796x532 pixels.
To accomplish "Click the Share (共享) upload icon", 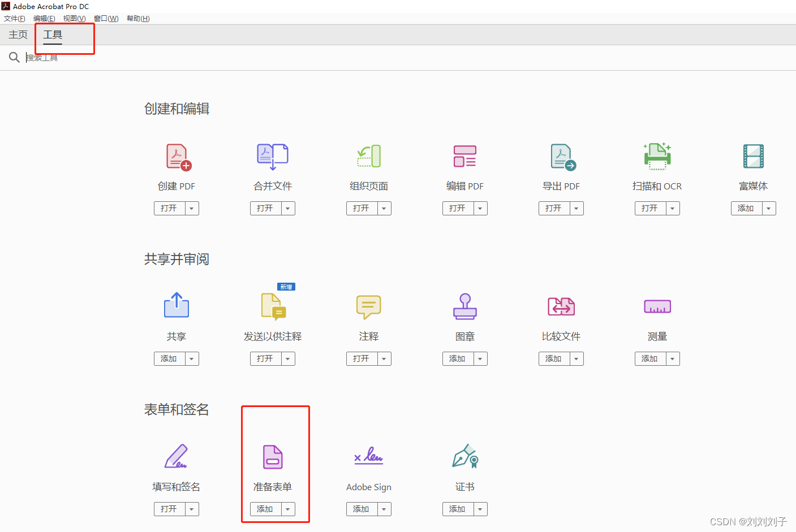I will click(x=177, y=305).
